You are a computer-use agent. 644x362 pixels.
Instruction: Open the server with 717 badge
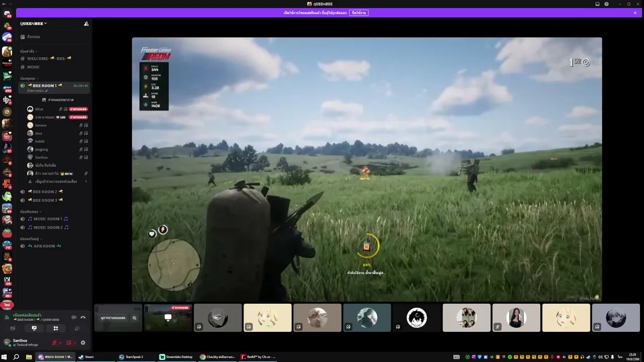coord(7,245)
